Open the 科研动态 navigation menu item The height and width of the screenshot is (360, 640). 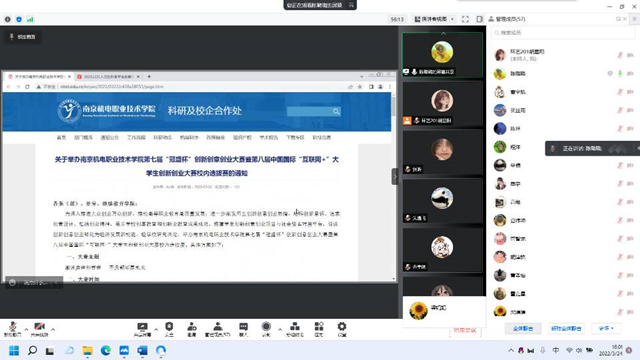tap(162, 138)
